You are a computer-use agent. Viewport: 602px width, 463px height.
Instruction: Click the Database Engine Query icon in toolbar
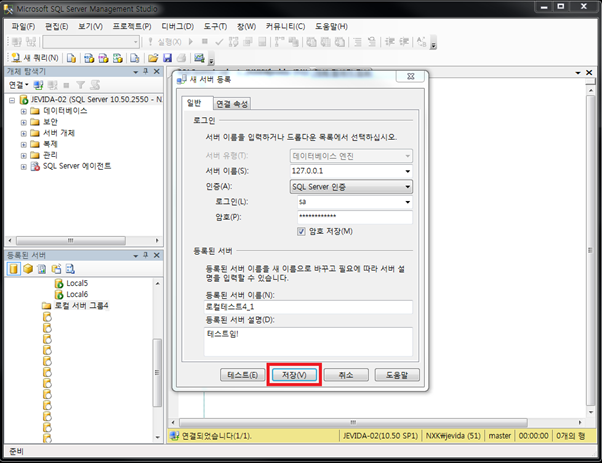[x=71, y=58]
